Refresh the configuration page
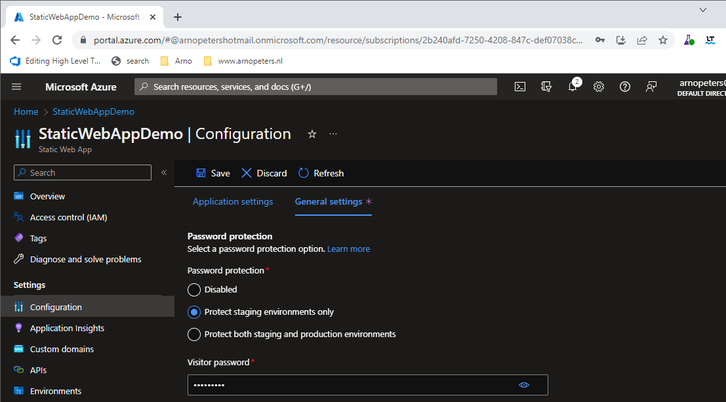The width and height of the screenshot is (726, 402). click(x=321, y=173)
